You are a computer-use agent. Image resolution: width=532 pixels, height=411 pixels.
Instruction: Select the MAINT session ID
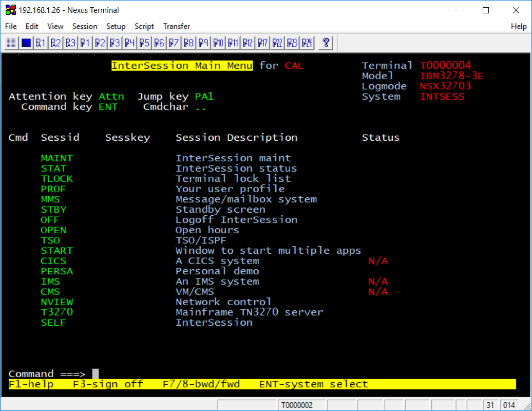pos(56,158)
